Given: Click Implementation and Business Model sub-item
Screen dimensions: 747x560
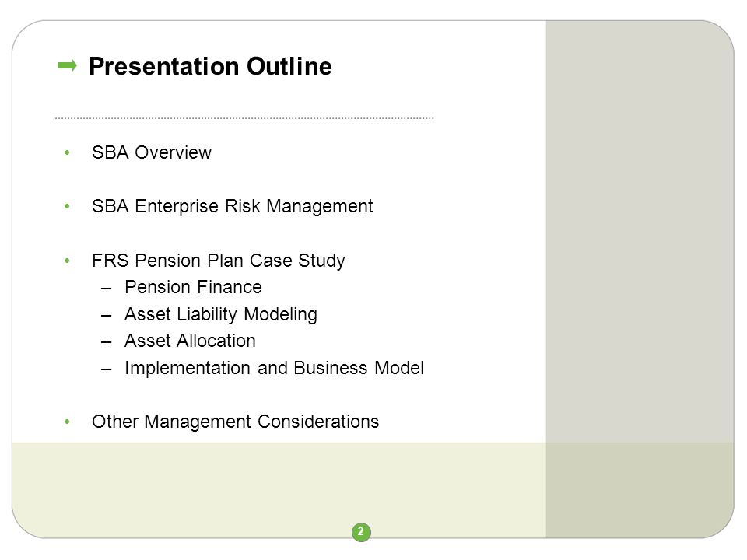Looking at the screenshot, I should 274,368.
